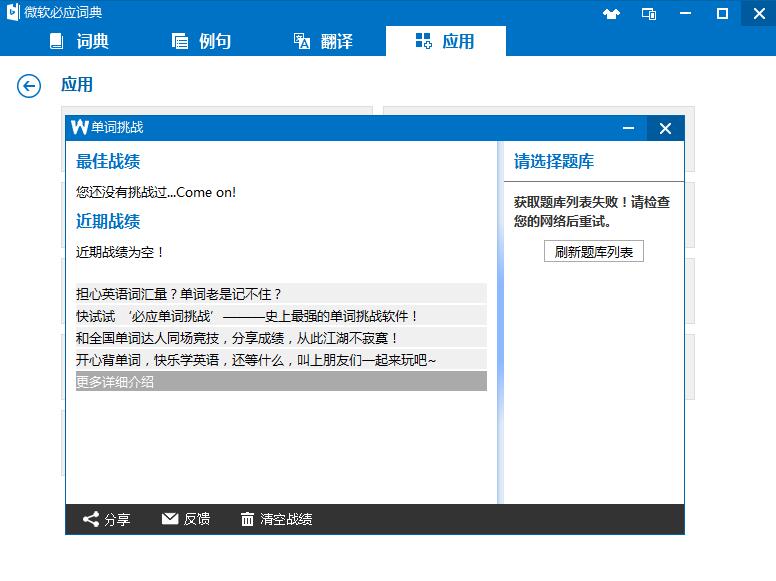Click the vertical splitter beside 请选择题库 panel
The height and width of the screenshot is (581, 776).
[500, 320]
